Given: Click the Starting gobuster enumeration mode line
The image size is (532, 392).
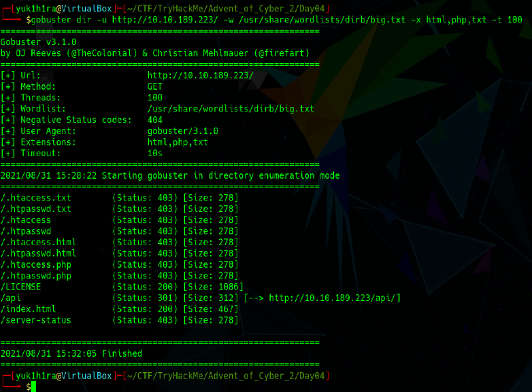Looking at the screenshot, I should 170,175.
